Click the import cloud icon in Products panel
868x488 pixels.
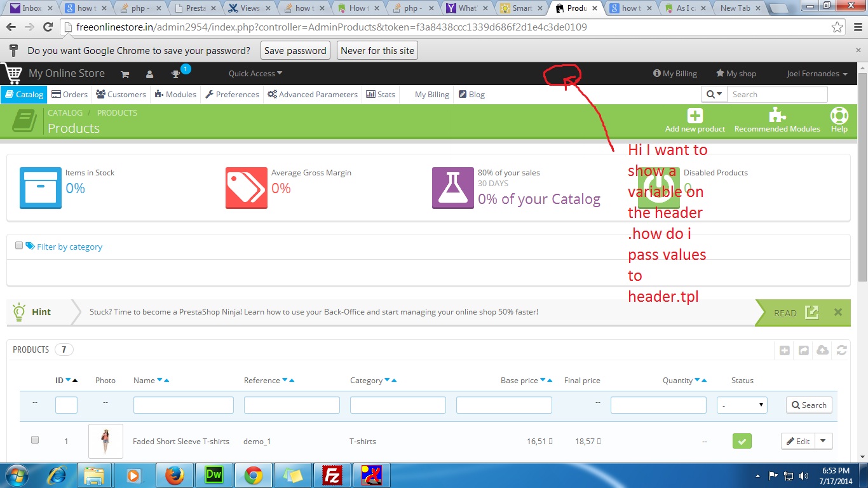coord(823,350)
